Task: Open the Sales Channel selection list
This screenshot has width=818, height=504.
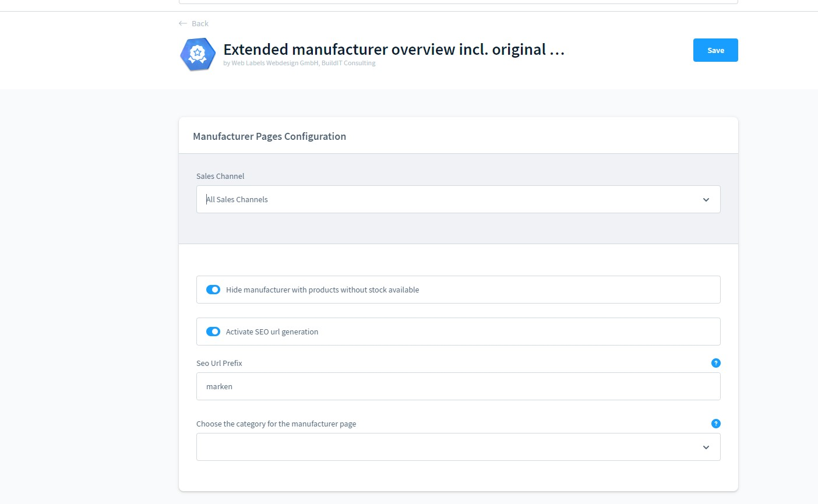Action: (x=458, y=199)
